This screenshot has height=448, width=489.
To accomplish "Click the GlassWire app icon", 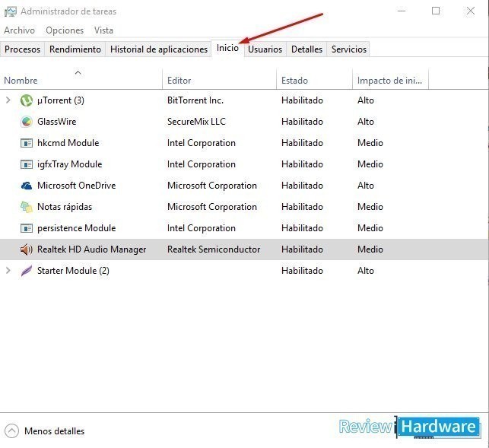I will tap(27, 122).
